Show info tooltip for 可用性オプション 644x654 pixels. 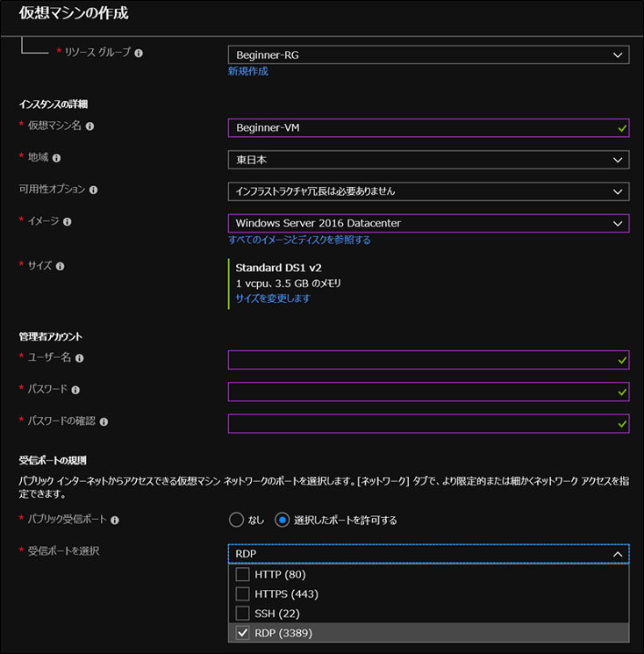coord(94,190)
